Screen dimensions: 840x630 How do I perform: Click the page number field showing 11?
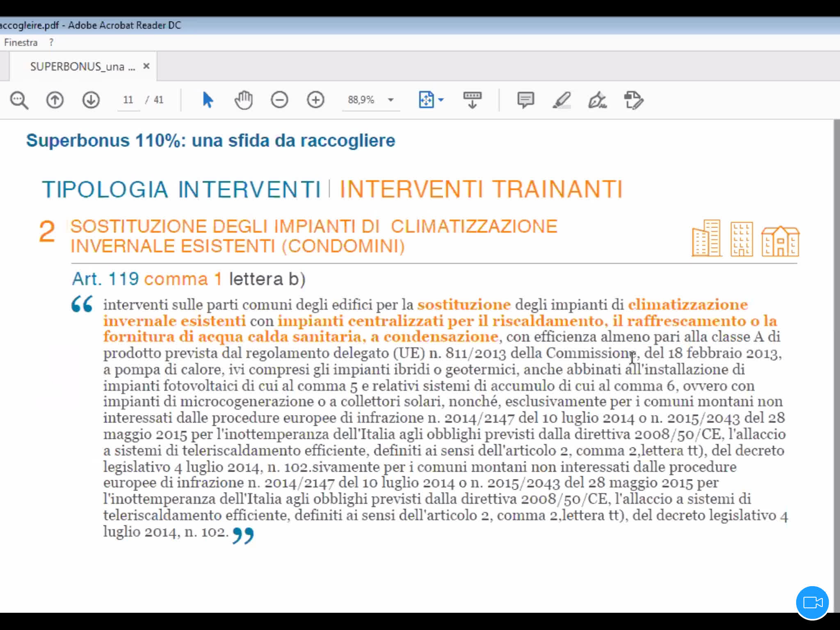128,100
